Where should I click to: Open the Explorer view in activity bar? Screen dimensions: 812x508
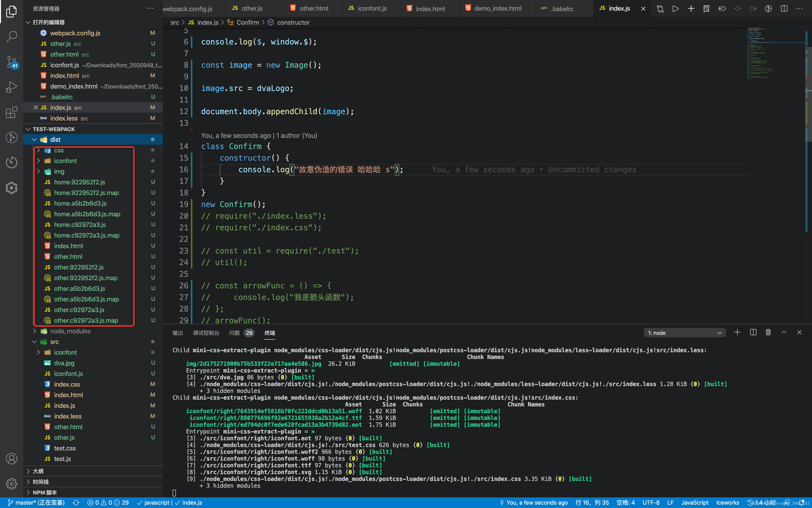coord(11,11)
